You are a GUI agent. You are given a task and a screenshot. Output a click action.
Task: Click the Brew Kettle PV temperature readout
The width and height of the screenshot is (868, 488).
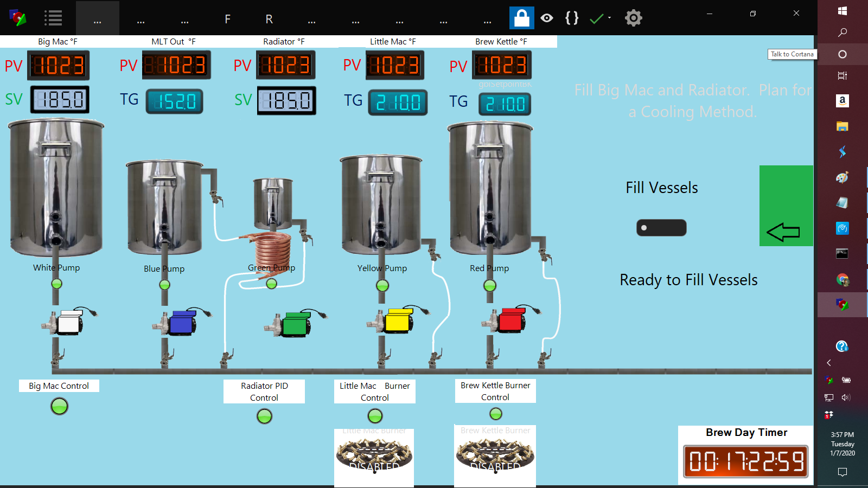pos(502,66)
